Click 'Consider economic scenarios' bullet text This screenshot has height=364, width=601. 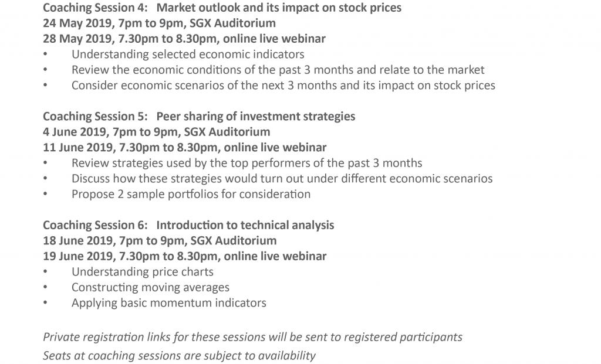[x=283, y=86]
